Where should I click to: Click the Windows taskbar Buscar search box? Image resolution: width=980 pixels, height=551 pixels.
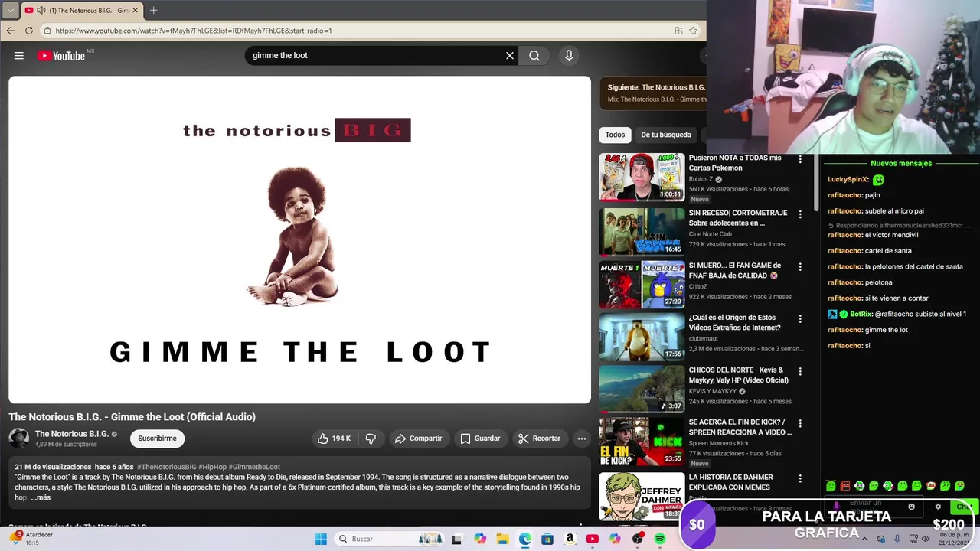point(390,539)
